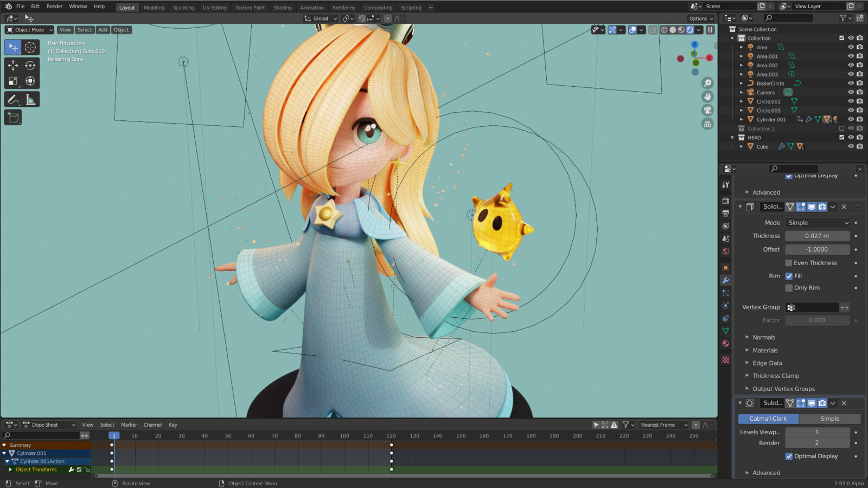The image size is (868, 488).
Task: Open the Object Mode dropdown
Action: (x=29, y=30)
